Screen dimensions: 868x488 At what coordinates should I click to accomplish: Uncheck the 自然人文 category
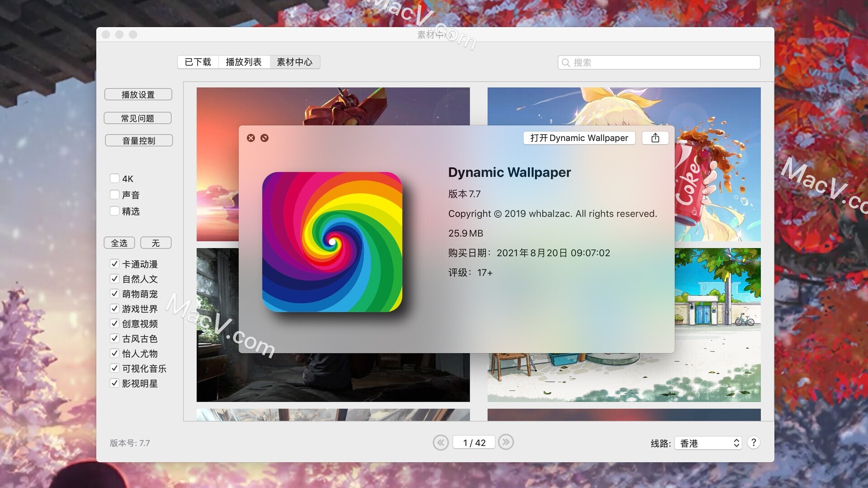coord(114,279)
